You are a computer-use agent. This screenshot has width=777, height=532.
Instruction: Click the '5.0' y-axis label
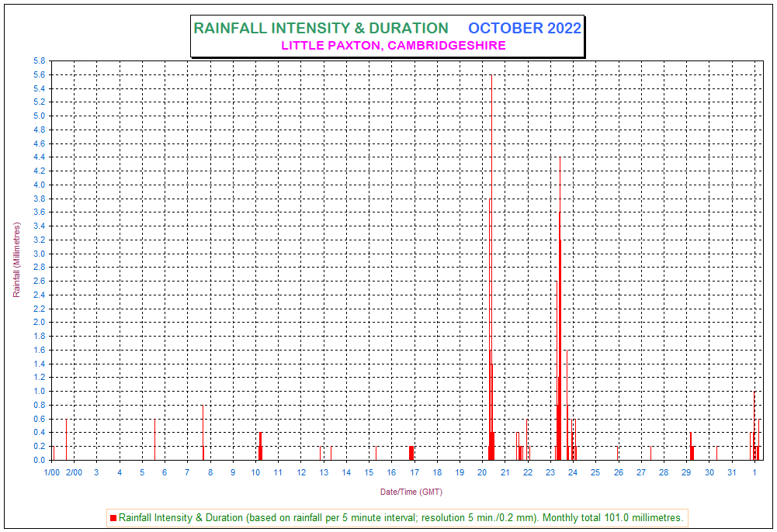tap(39, 116)
